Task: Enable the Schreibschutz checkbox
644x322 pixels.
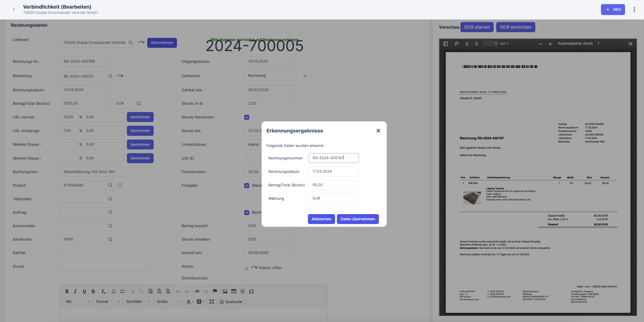Action: click(x=247, y=278)
